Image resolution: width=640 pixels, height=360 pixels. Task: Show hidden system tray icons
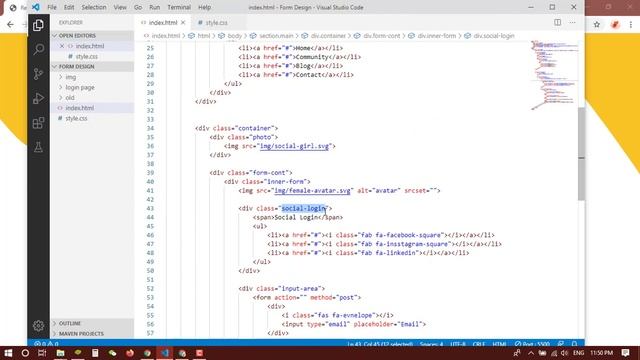(531, 353)
